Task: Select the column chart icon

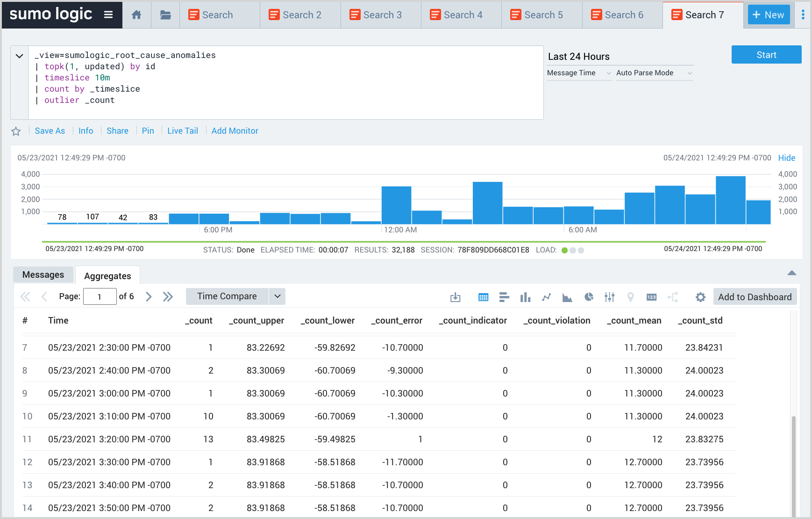Action: [x=525, y=297]
